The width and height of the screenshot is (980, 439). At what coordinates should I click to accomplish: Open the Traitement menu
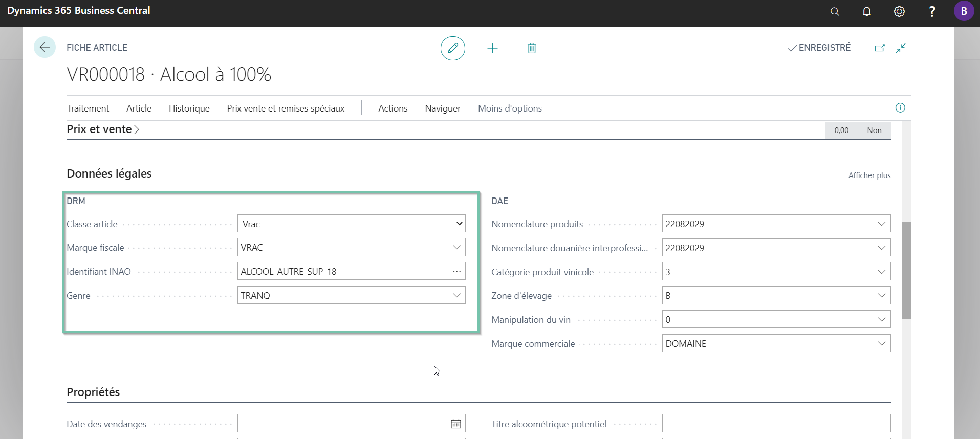click(x=88, y=108)
